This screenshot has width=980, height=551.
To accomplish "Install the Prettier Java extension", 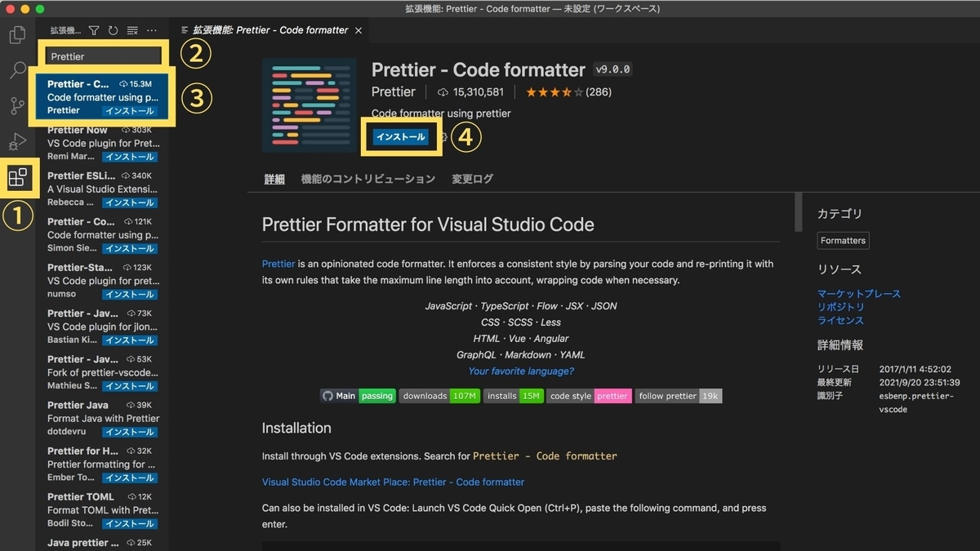I will click(x=129, y=432).
